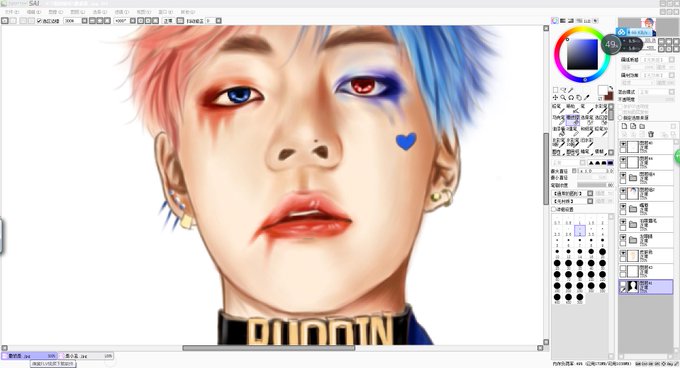
Task: Delete the selected layer with trash icon
Action: (x=651, y=134)
